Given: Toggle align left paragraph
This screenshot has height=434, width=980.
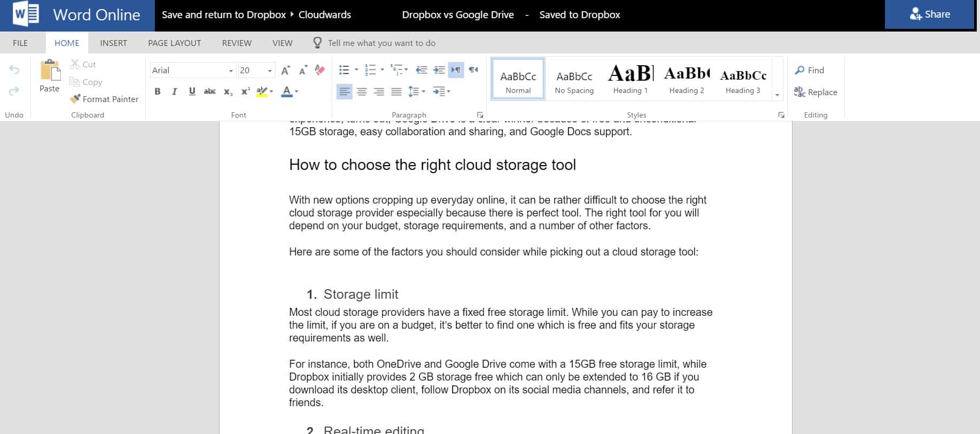Looking at the screenshot, I should tap(344, 92).
